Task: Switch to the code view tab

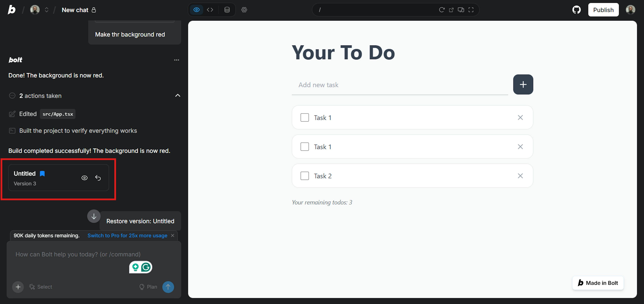Action: (x=210, y=10)
